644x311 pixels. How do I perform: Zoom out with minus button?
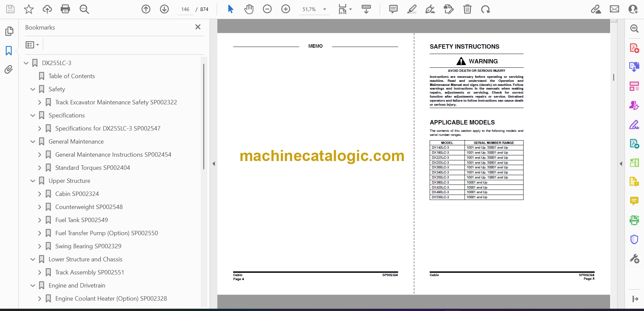[267, 9]
